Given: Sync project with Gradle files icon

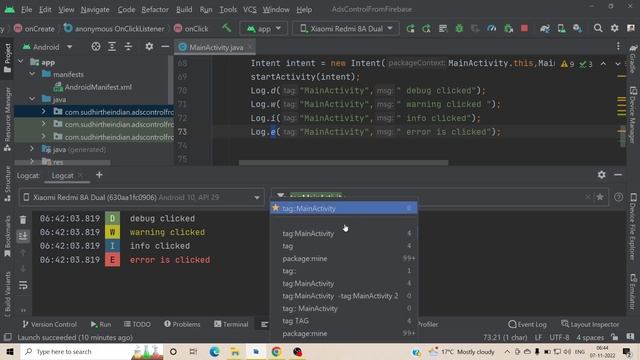Looking at the screenshot, I should pos(545,29).
